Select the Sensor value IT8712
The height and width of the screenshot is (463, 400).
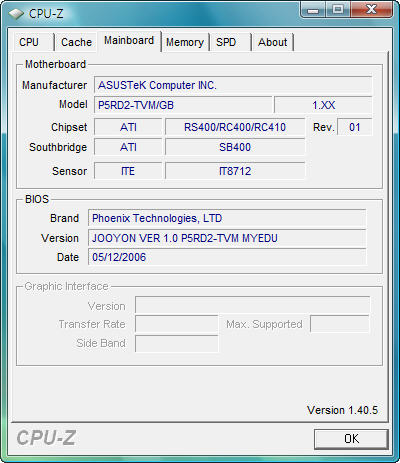tap(235, 171)
